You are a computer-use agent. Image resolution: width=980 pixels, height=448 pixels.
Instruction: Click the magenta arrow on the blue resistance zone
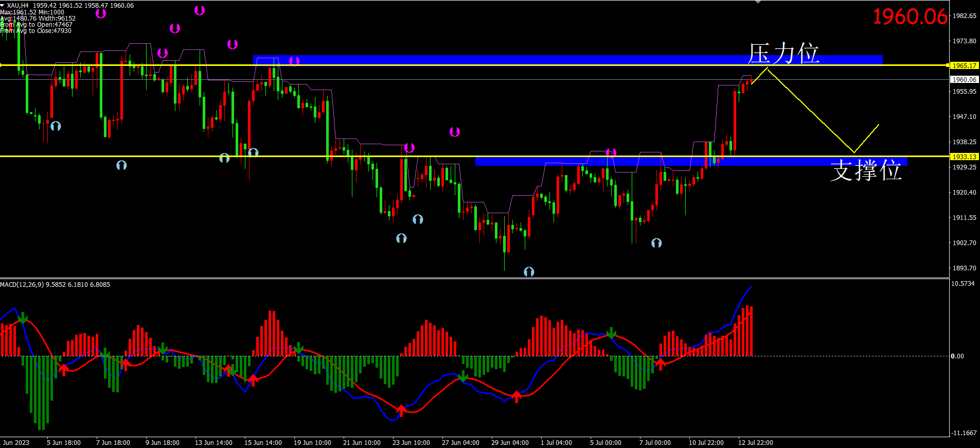click(x=294, y=61)
